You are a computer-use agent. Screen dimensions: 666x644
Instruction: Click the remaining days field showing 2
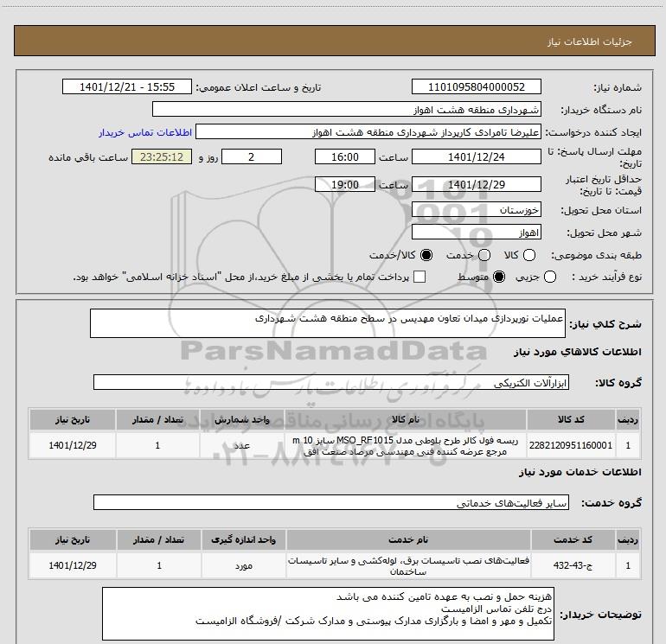(252, 156)
